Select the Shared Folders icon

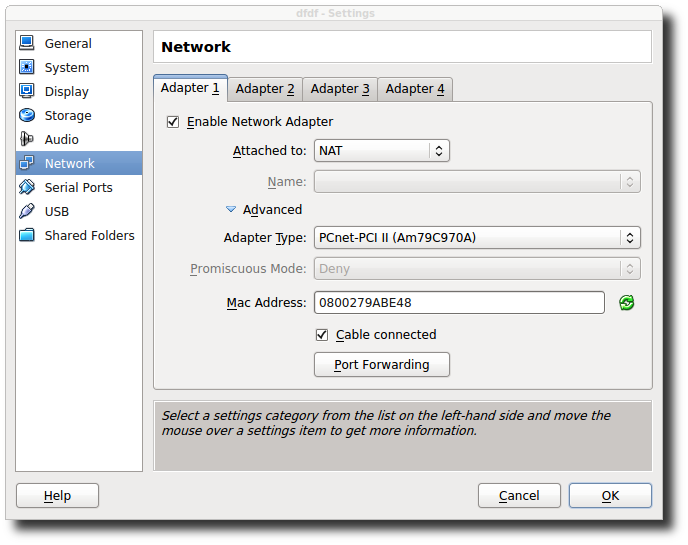coord(27,235)
